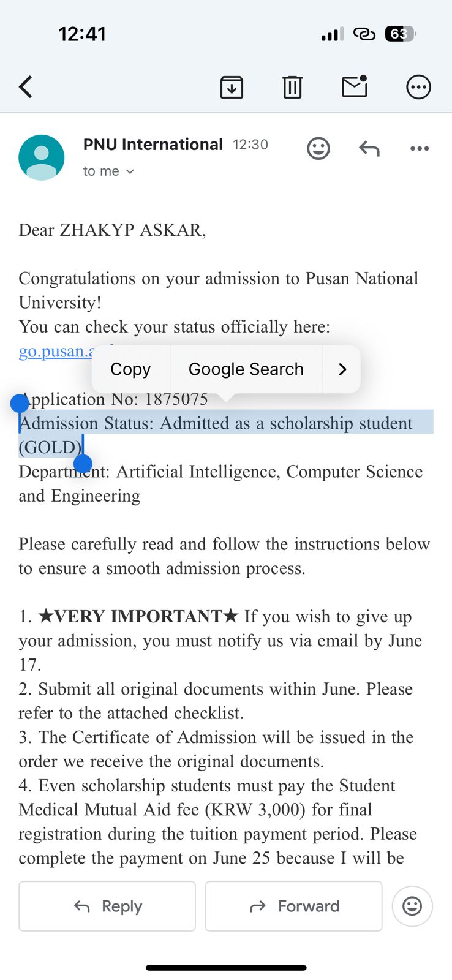Open the circled three-dots toolbar menu

click(418, 87)
